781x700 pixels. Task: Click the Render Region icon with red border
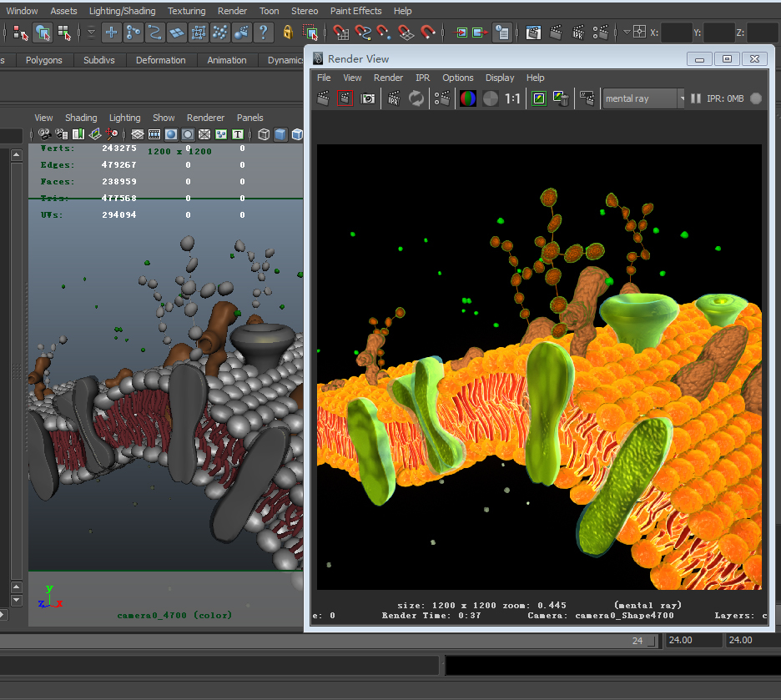pos(345,98)
